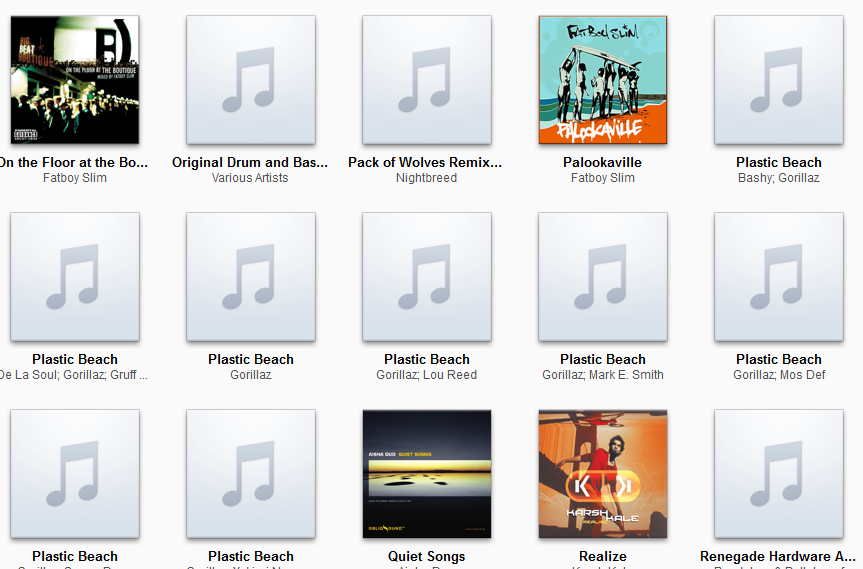Select music note artwork above Bashy; Gorillaz

click(x=779, y=80)
